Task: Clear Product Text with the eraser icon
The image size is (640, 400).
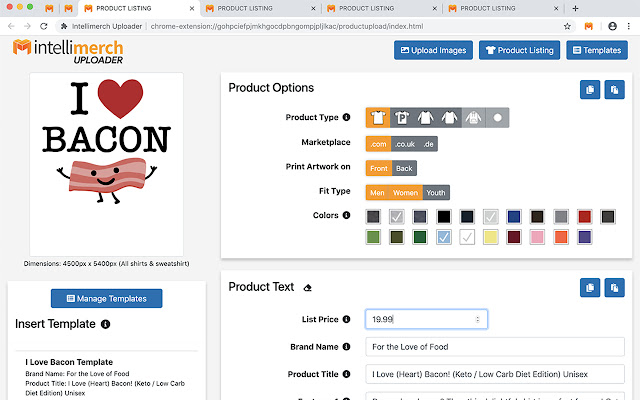Action: pos(308,288)
